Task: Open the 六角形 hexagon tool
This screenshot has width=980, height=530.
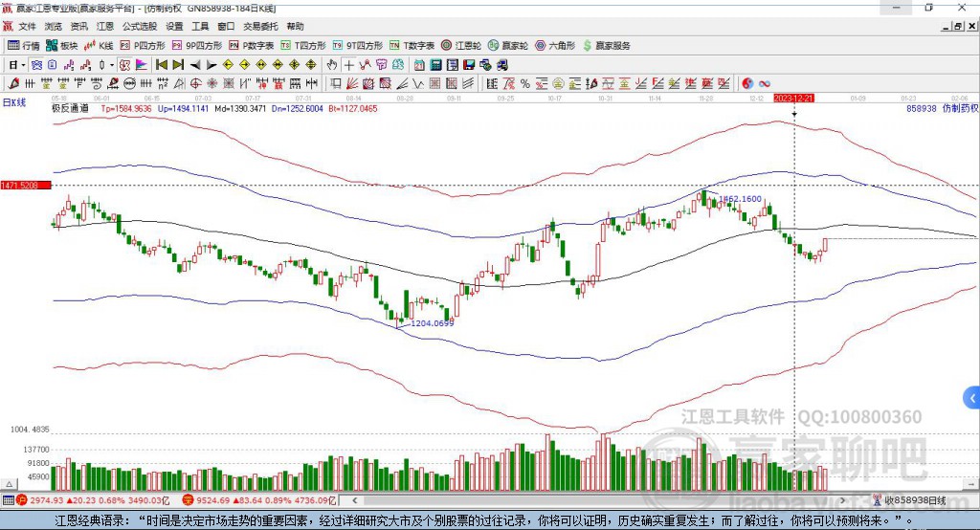Action: [555, 46]
